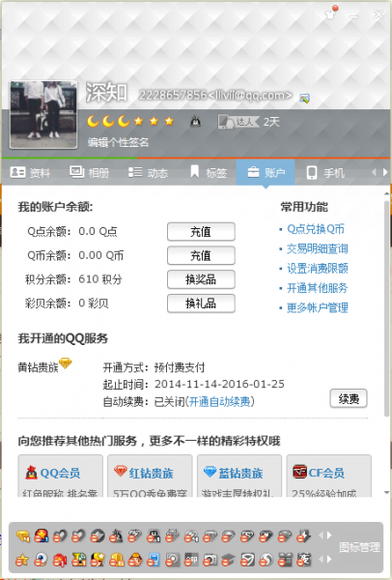The height and width of the screenshot is (580, 392).
Task: Click the profile avatar photo
Action: tap(43, 115)
